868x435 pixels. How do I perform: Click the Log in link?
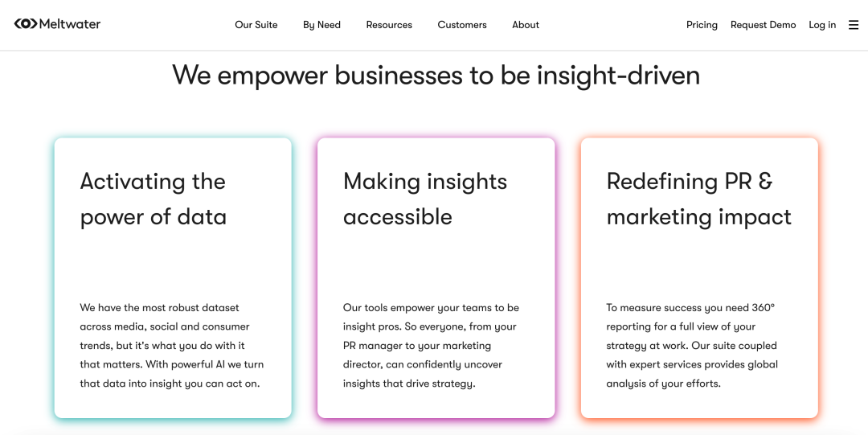pos(822,25)
